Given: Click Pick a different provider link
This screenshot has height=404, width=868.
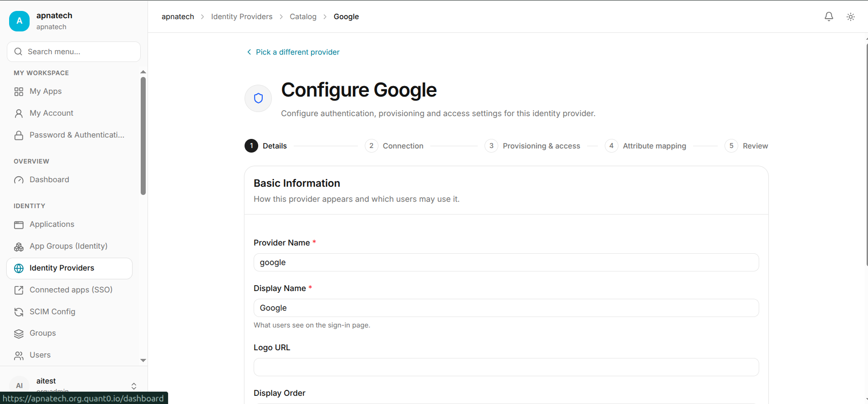Looking at the screenshot, I should (293, 52).
